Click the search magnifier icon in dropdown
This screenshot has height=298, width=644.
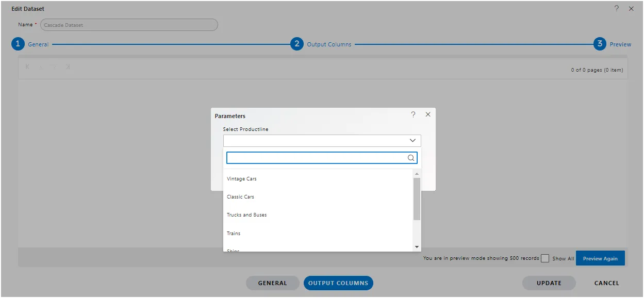[x=411, y=158]
